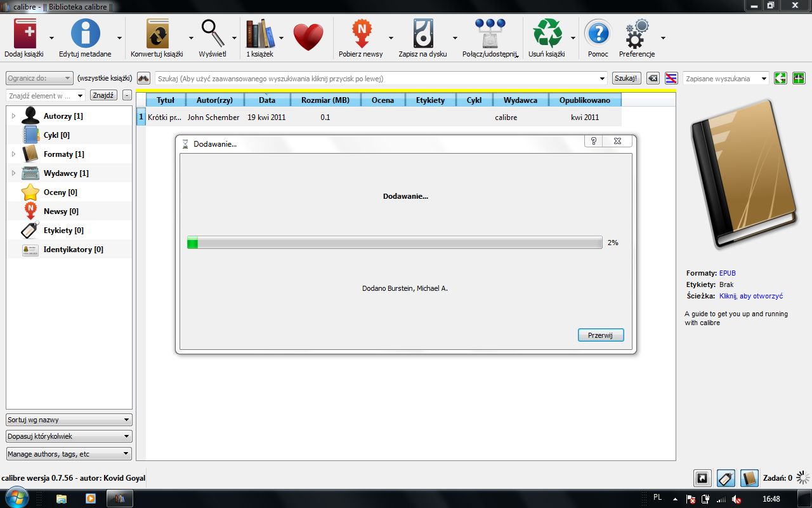The image size is (812, 508).
Task: Click Zapisz na dysku icon
Action: pos(422,34)
